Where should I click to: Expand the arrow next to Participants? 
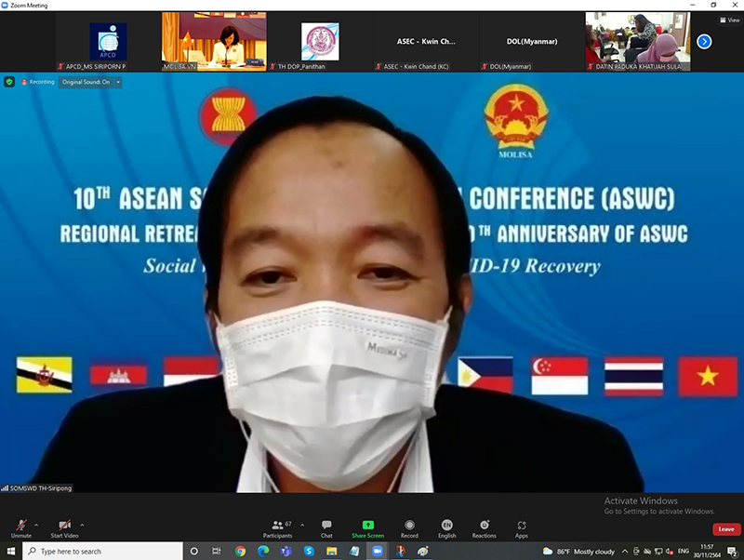(302, 525)
